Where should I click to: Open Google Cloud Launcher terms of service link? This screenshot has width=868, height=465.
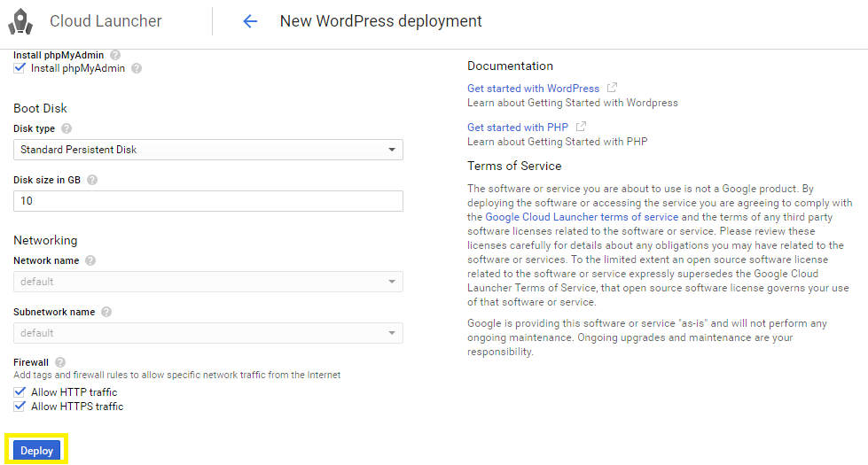pyautogui.click(x=582, y=217)
